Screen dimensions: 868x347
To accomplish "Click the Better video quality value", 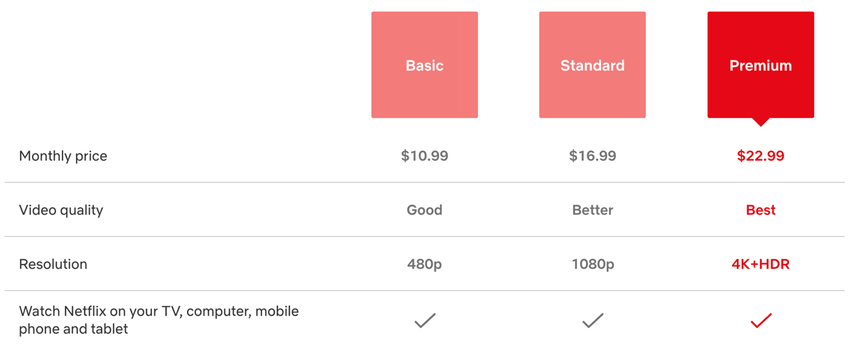I will coord(593,210).
